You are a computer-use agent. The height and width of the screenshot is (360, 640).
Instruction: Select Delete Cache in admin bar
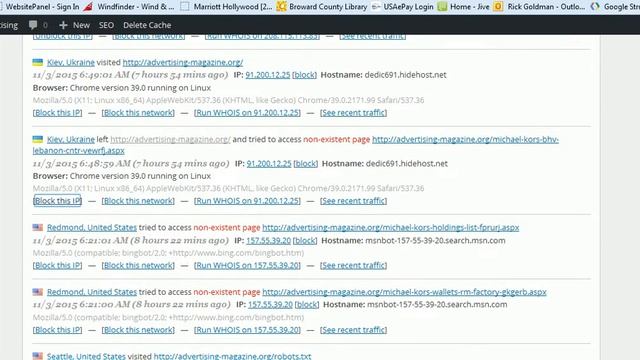[x=147, y=25]
